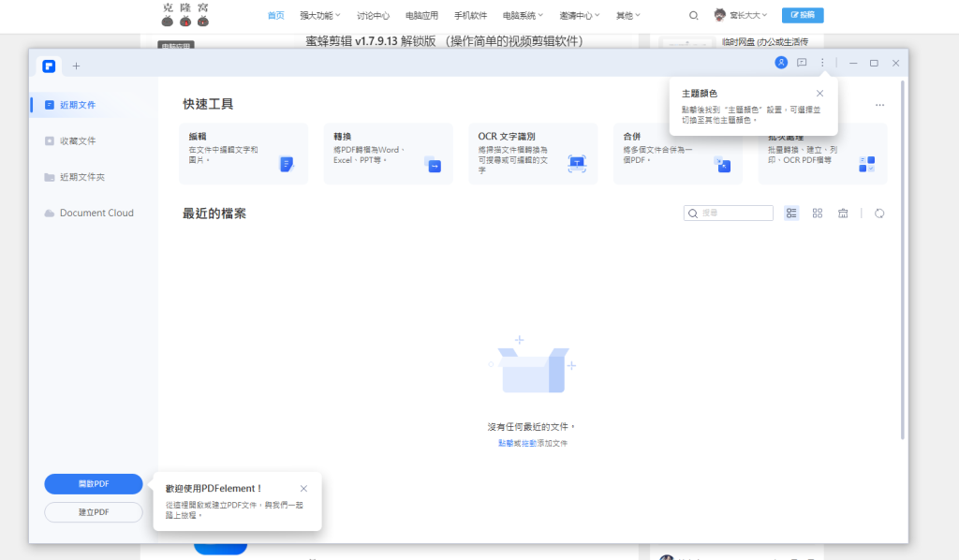Click the blue 投稿 button on website
This screenshot has width=959, height=560.
point(803,15)
